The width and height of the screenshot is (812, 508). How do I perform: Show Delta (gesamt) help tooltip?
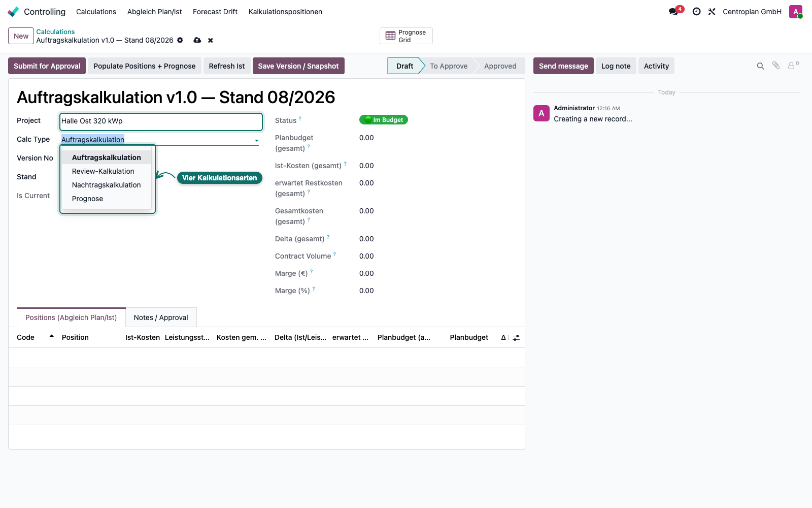[x=328, y=237]
